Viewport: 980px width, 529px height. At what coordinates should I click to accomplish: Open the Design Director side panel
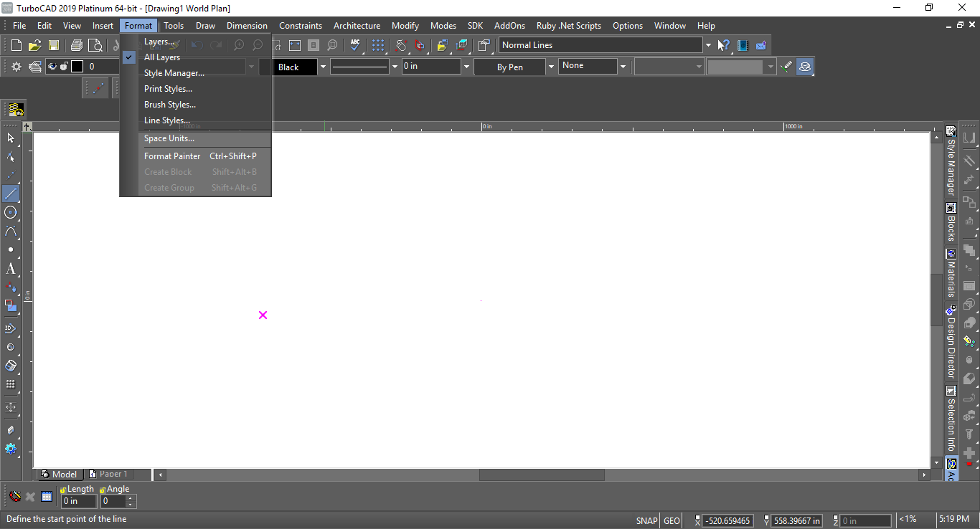point(951,342)
